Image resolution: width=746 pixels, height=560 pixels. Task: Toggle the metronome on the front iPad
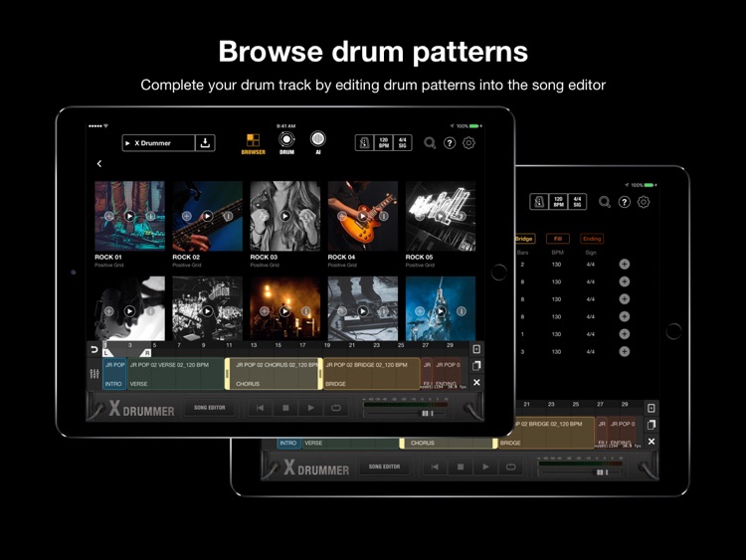pyautogui.click(x=364, y=143)
